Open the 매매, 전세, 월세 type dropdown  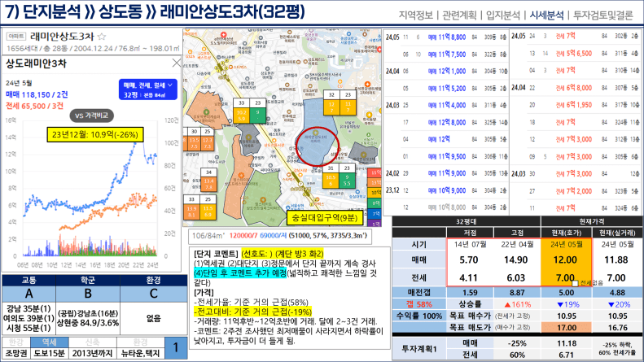(148, 89)
